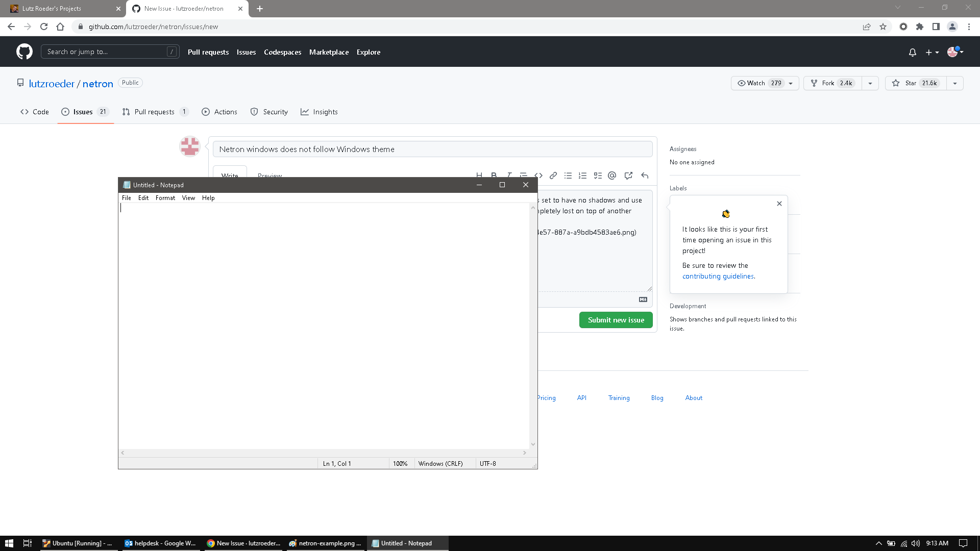Image resolution: width=980 pixels, height=551 pixels.
Task: Insert a link using the link icon
Action: pos(553,176)
